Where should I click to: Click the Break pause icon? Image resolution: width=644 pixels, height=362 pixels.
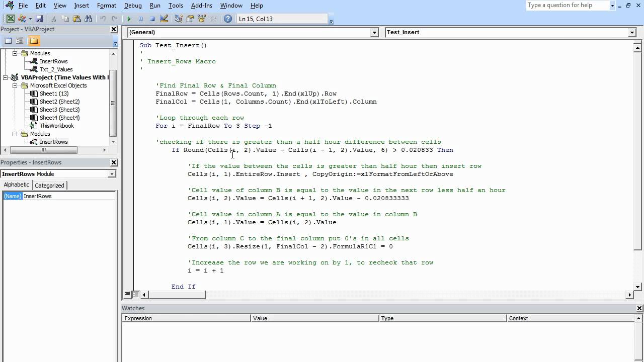[140, 19]
